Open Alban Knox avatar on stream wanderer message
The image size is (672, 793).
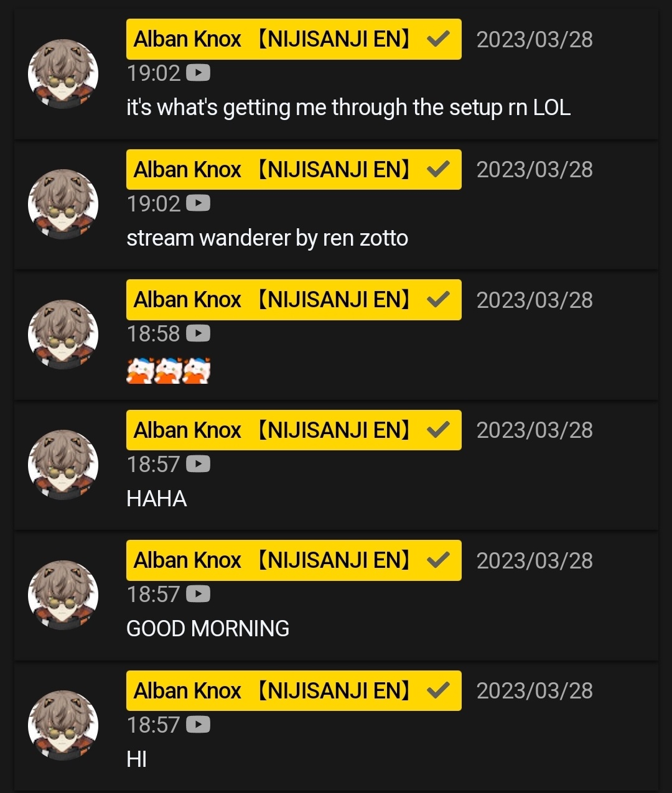click(63, 205)
